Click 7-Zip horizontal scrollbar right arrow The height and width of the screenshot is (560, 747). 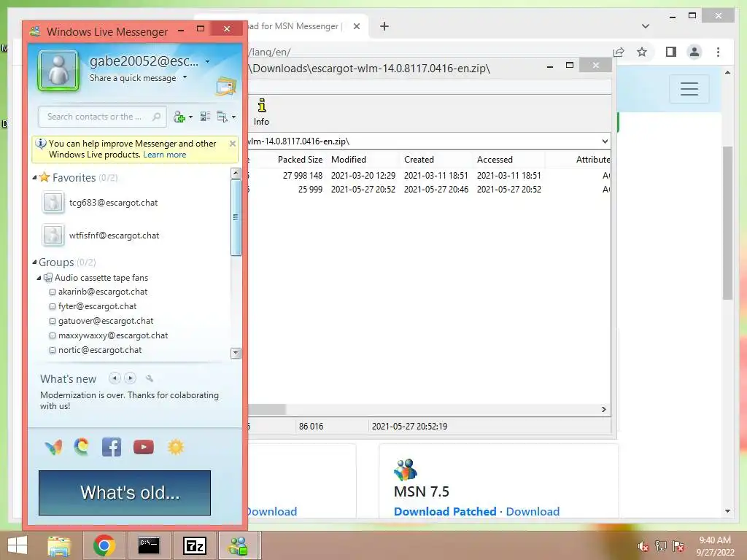point(603,410)
